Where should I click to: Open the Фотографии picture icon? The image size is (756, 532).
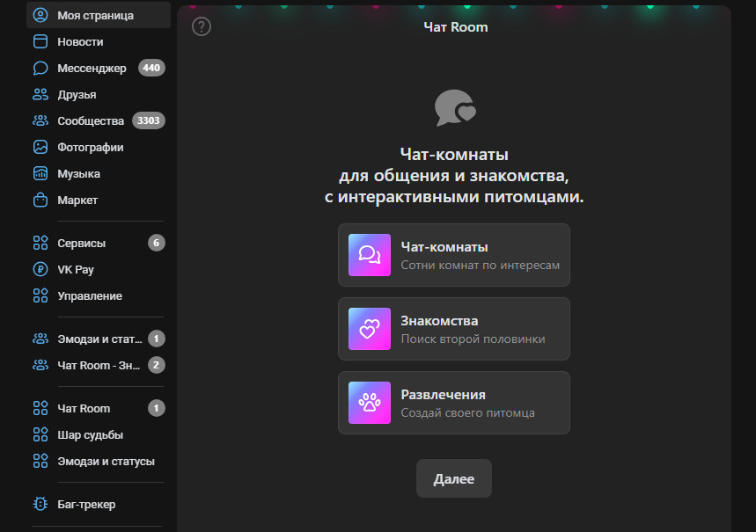40,147
